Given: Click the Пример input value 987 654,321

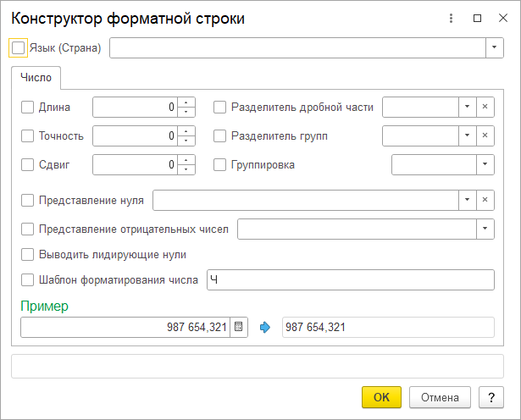Looking at the screenshot, I should click(x=197, y=328).
